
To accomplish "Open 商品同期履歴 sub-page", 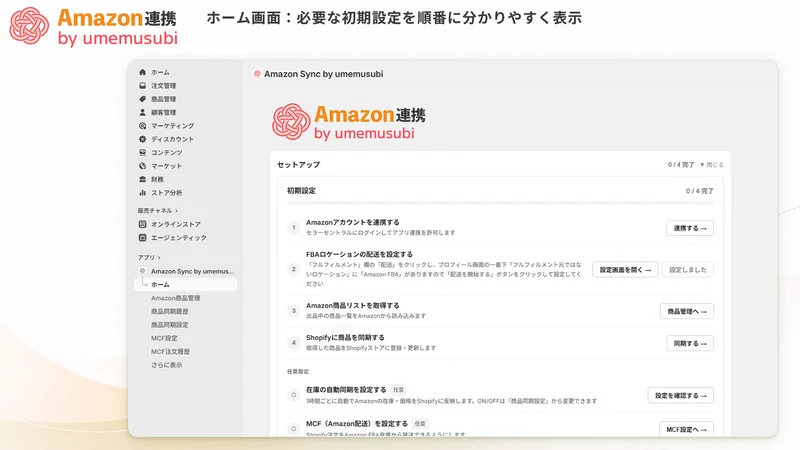I will coord(169,311).
